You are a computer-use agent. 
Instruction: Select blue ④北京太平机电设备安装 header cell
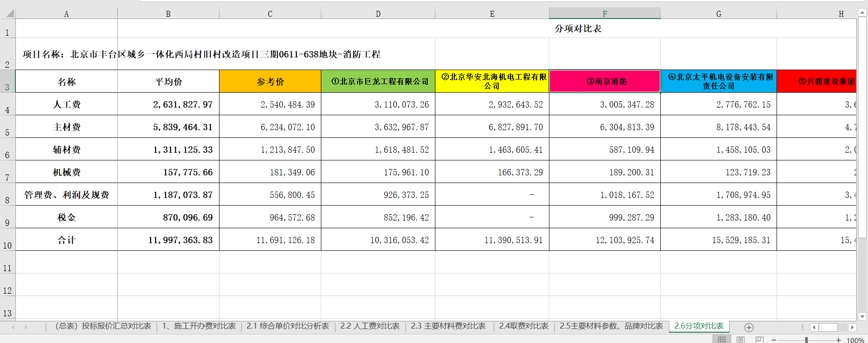click(719, 81)
